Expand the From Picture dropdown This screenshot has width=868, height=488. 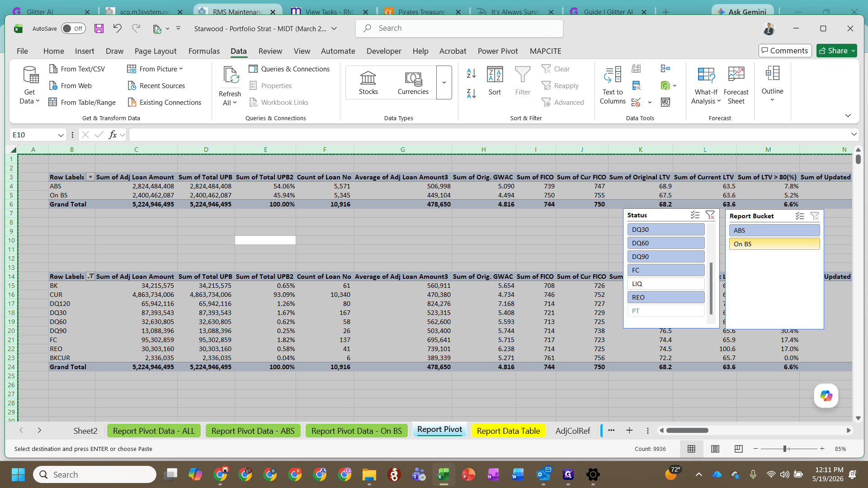pos(181,69)
